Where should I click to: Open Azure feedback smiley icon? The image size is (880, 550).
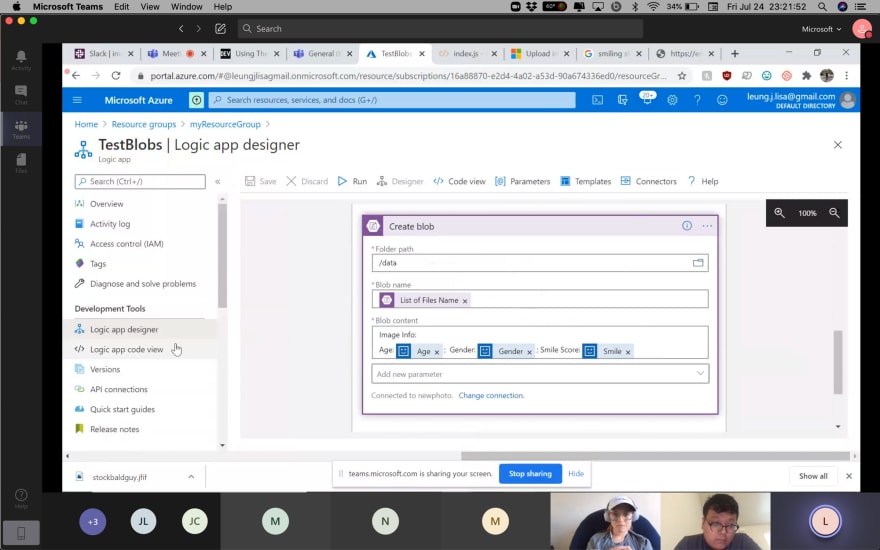(x=722, y=100)
